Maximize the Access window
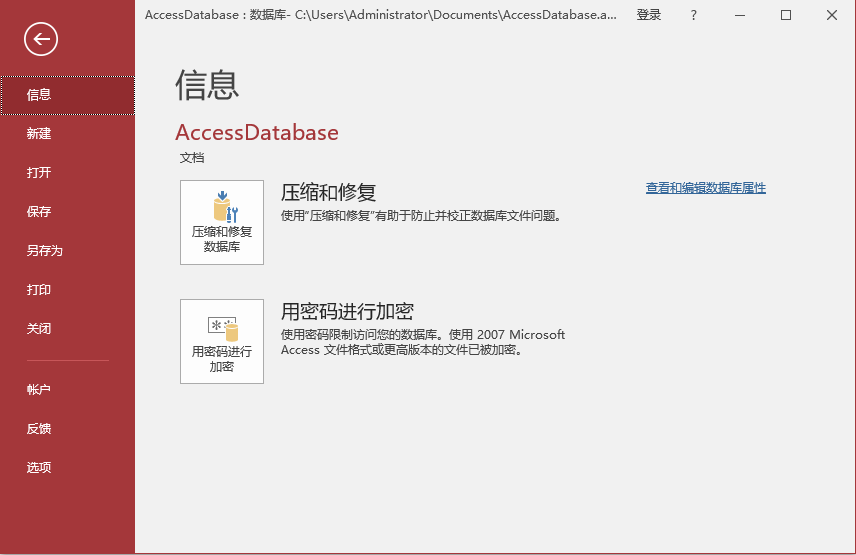This screenshot has width=856, height=555. [786, 15]
